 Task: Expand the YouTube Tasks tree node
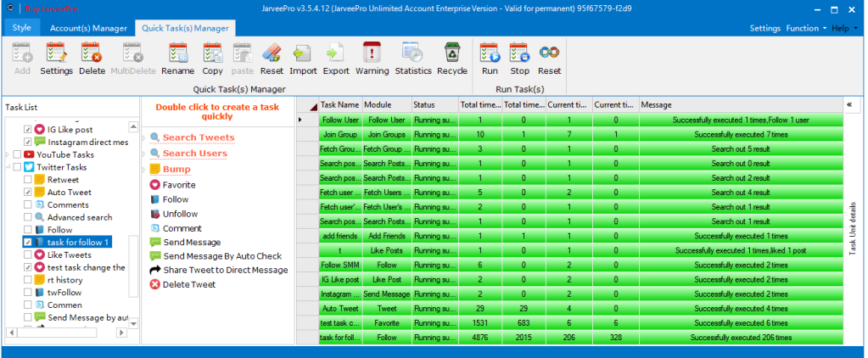(x=8, y=155)
